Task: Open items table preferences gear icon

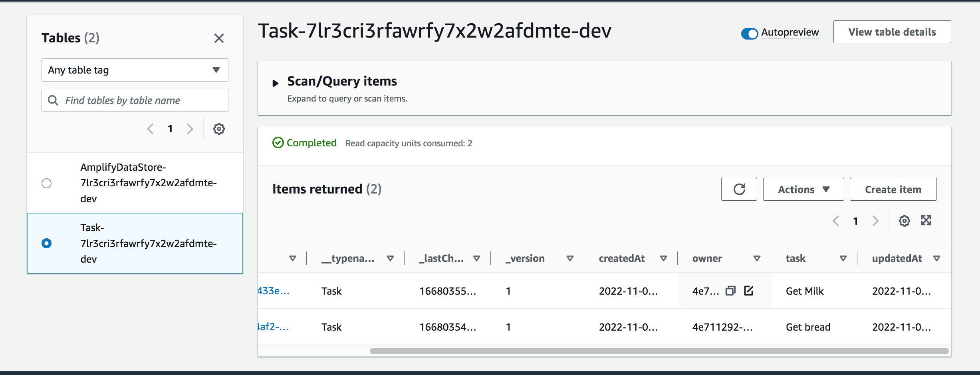Action: click(905, 221)
